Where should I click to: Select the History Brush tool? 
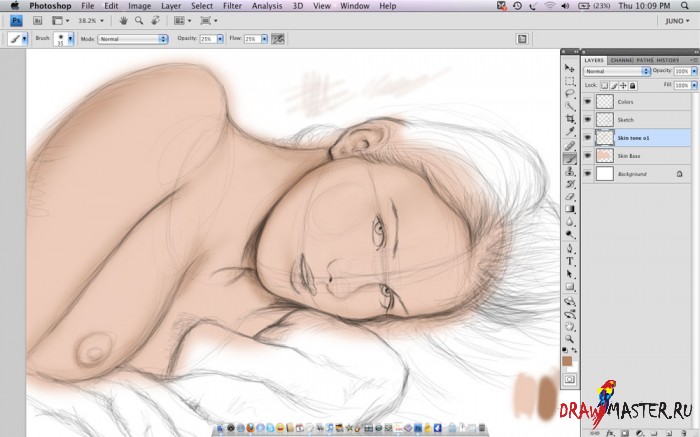pos(570,184)
